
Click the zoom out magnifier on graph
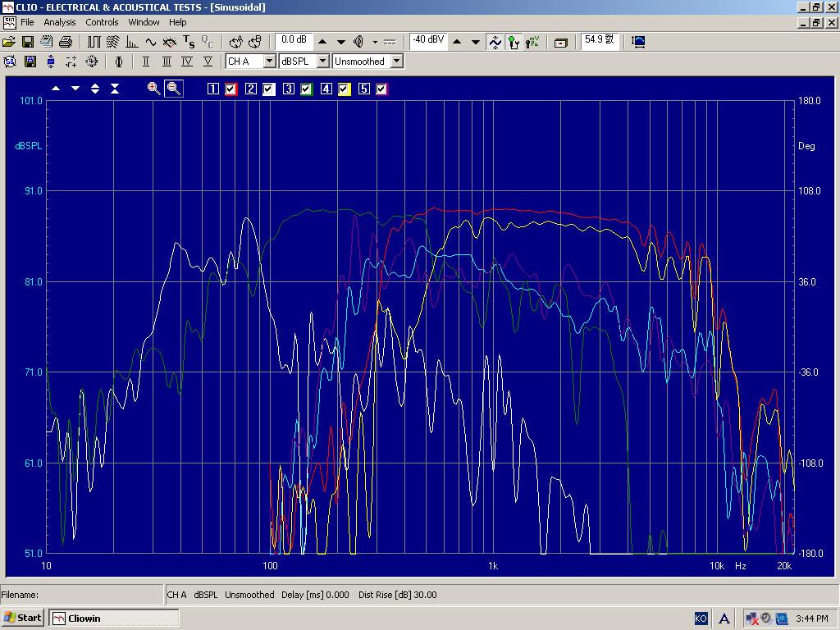[x=173, y=89]
